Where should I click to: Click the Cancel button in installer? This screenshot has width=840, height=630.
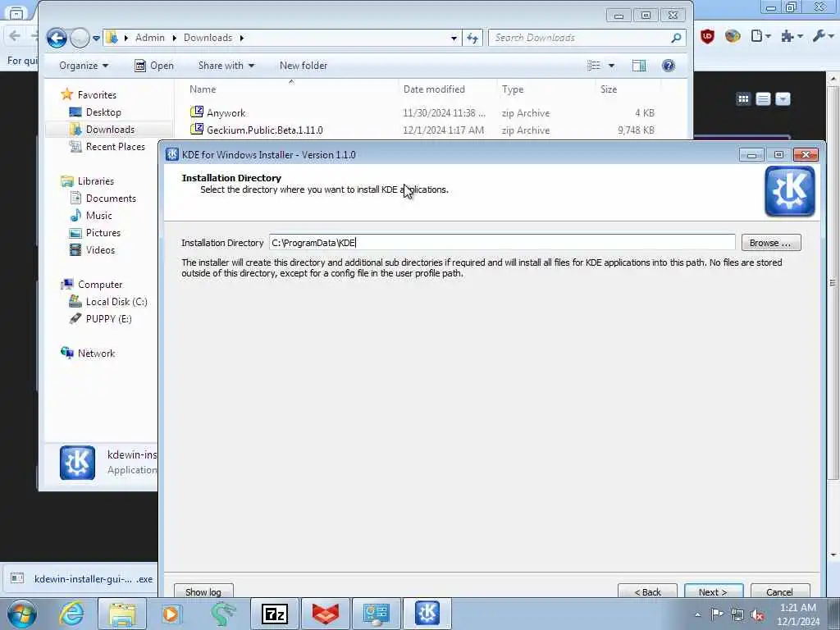(779, 591)
